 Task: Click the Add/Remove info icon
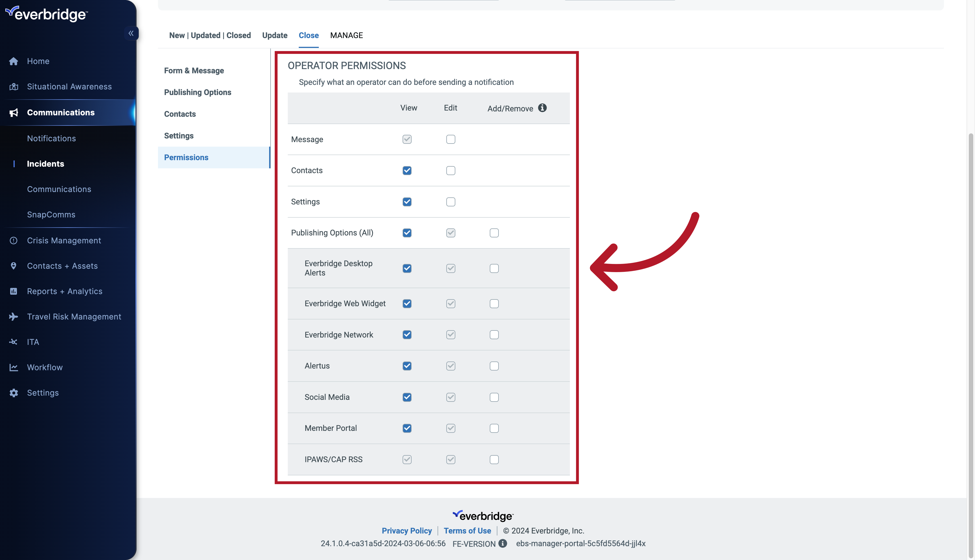(x=543, y=108)
